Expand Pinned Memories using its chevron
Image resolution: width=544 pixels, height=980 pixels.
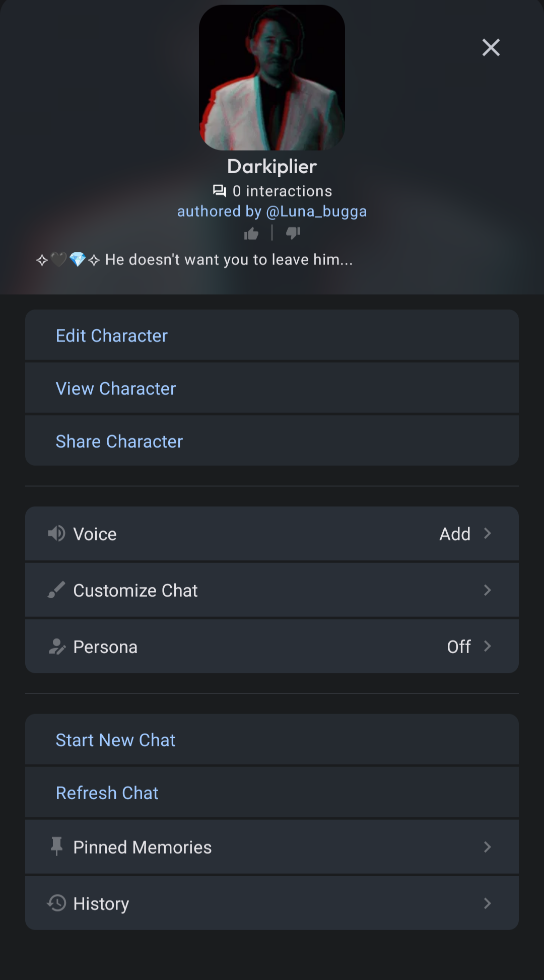coord(487,847)
